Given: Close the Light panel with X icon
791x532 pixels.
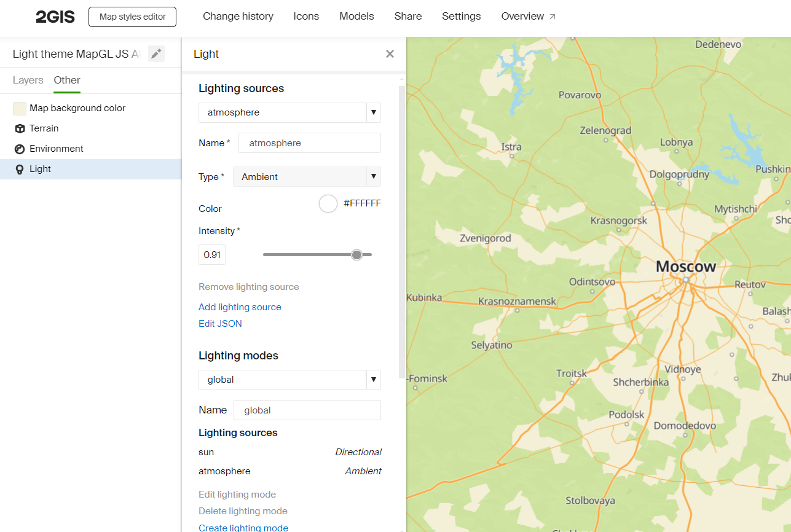Looking at the screenshot, I should 390,54.
